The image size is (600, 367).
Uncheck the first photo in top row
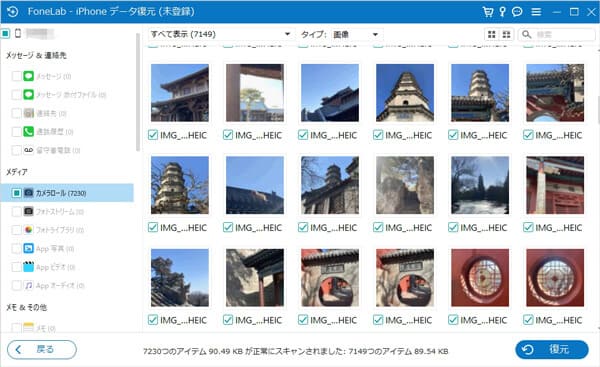tap(153, 135)
